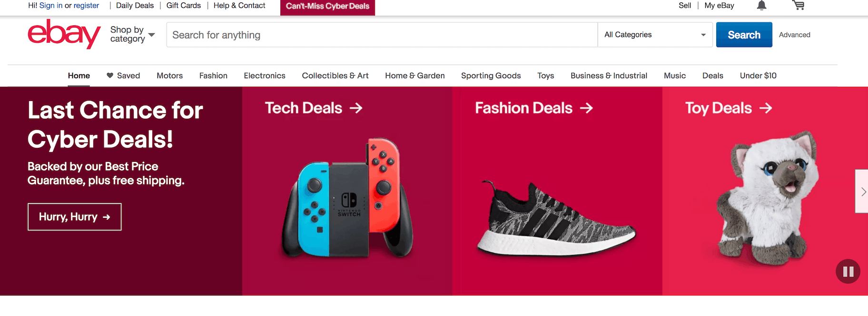868x316 pixels.
Task: Open the My eBay menu
Action: click(719, 6)
